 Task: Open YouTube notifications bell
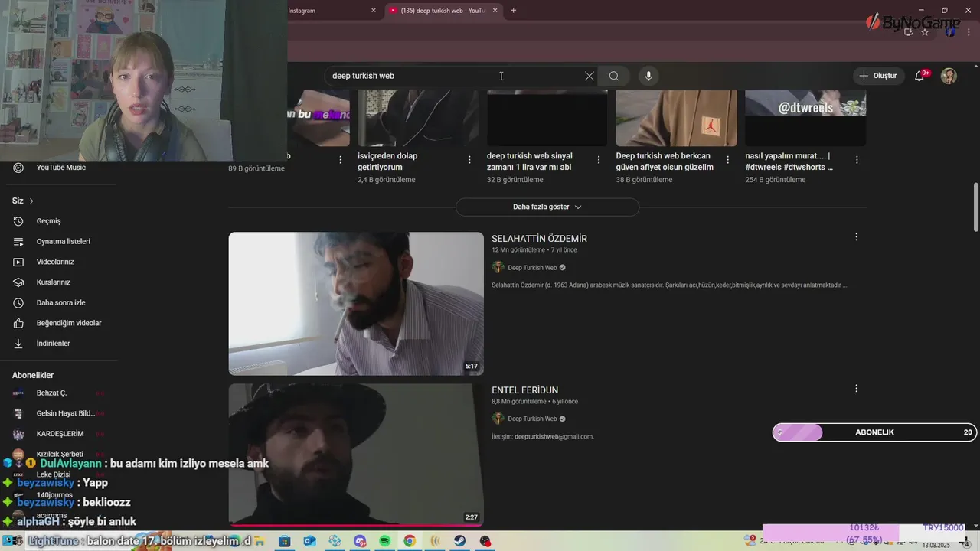tap(920, 76)
